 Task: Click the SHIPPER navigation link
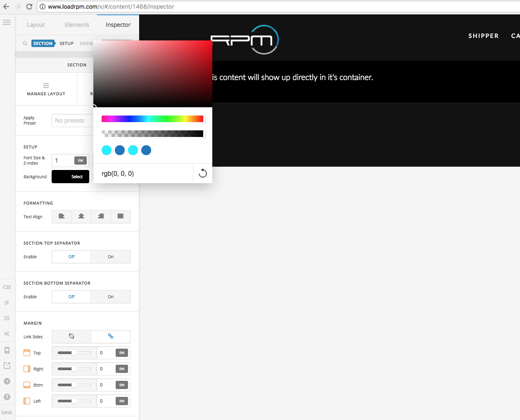[483, 36]
